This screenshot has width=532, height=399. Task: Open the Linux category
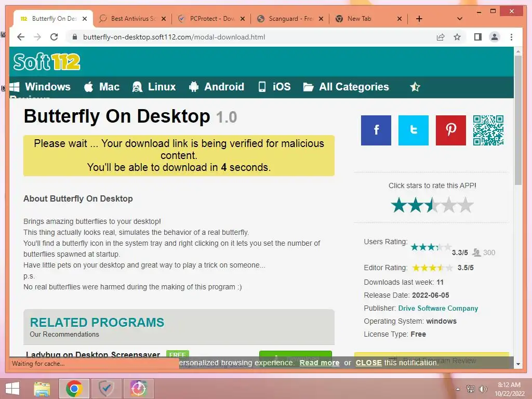(x=154, y=87)
